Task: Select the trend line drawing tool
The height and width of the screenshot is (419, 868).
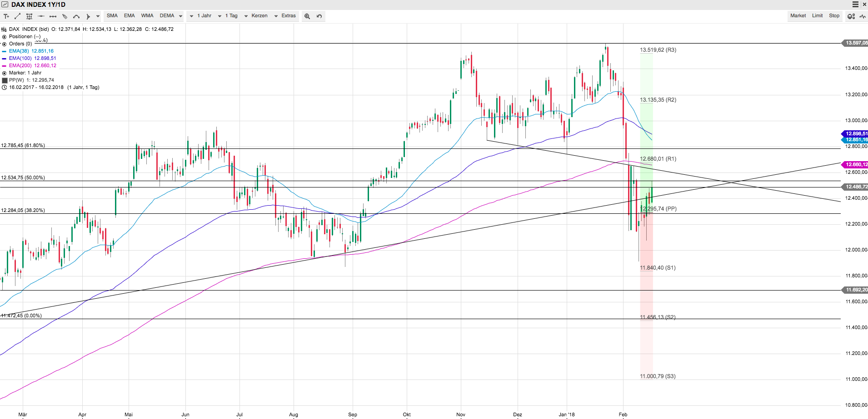Action: pyautogui.click(x=17, y=16)
